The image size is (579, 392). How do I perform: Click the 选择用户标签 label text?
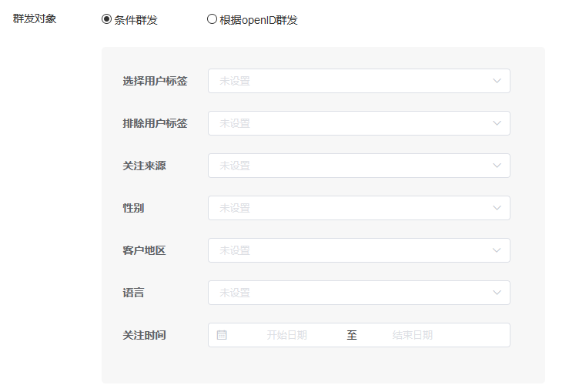coord(155,81)
